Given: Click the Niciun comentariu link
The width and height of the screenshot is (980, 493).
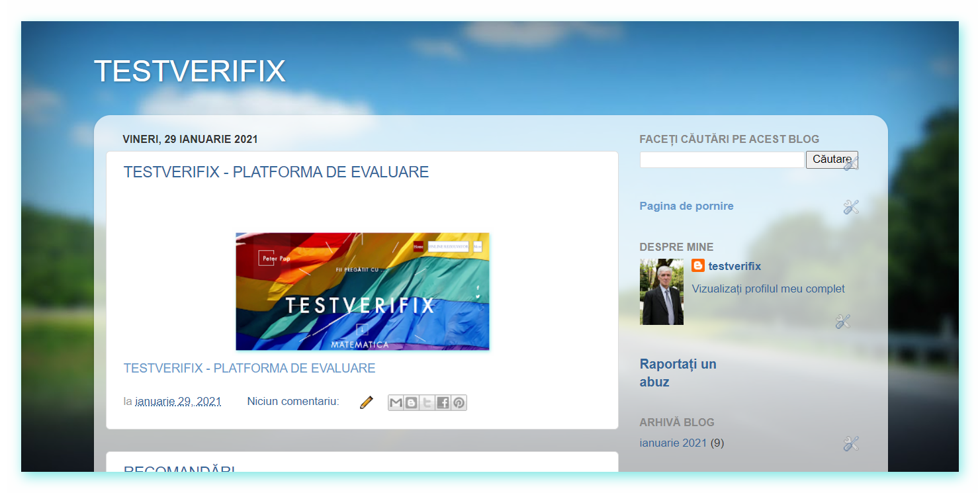Looking at the screenshot, I should [x=293, y=401].
